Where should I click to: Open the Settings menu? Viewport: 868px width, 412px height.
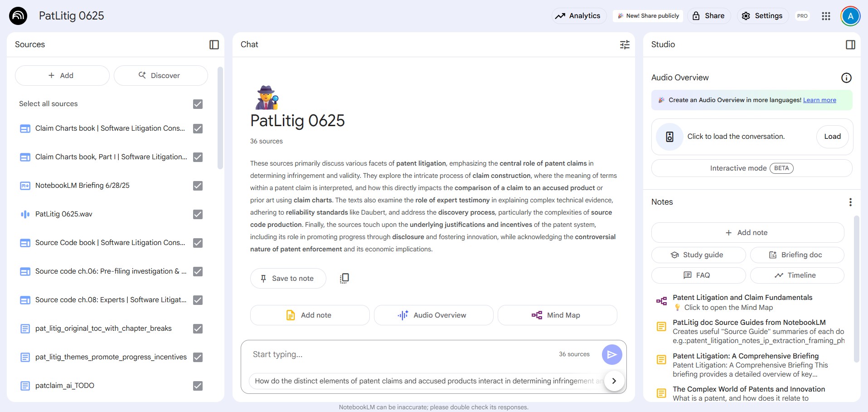[x=762, y=16]
